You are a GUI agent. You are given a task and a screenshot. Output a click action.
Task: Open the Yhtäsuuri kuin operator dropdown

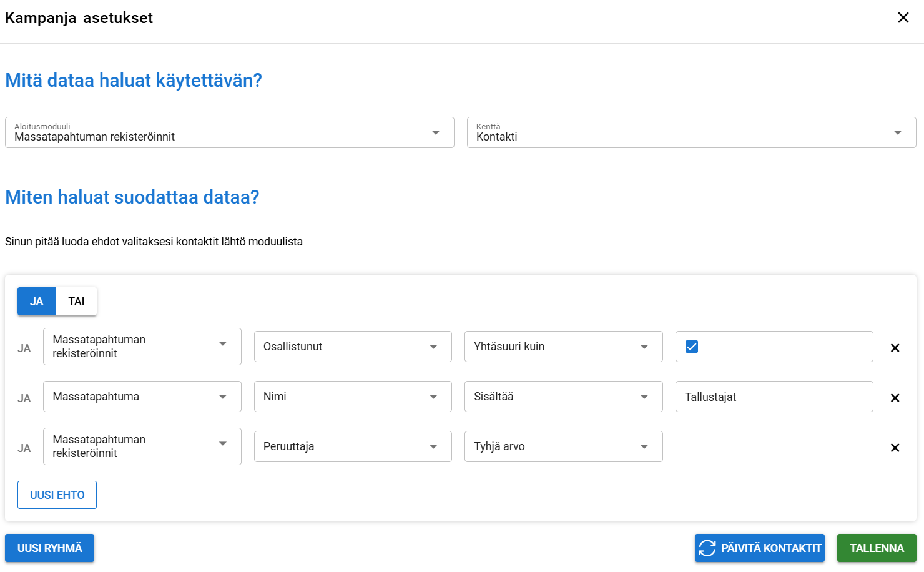[563, 347]
